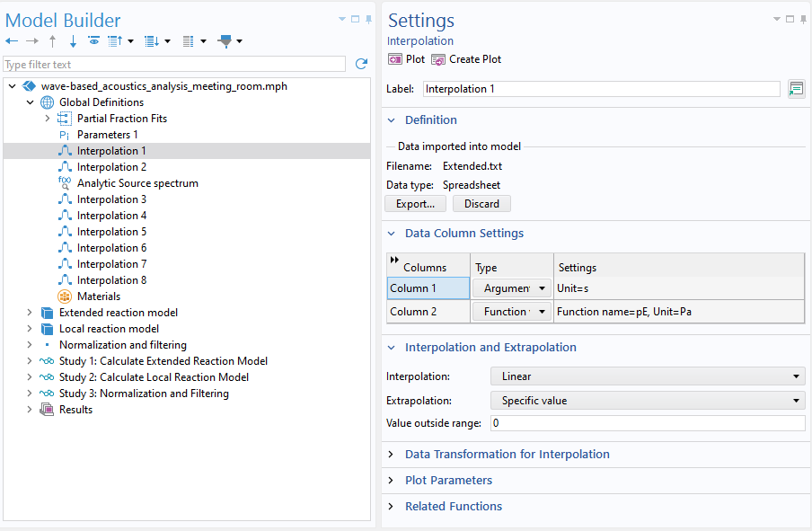812x531 pixels.
Task: Click the Plot icon in Settings
Action: point(395,59)
